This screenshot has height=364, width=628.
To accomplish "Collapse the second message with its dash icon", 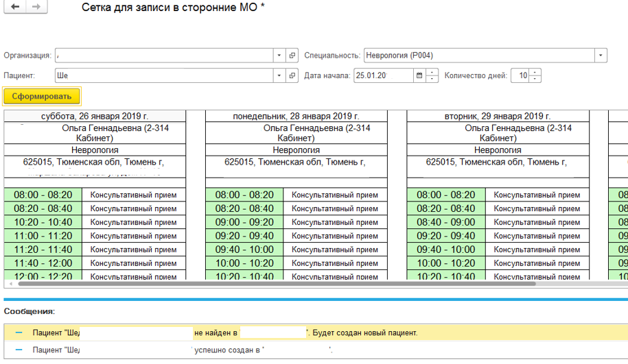I will click(x=19, y=350).
